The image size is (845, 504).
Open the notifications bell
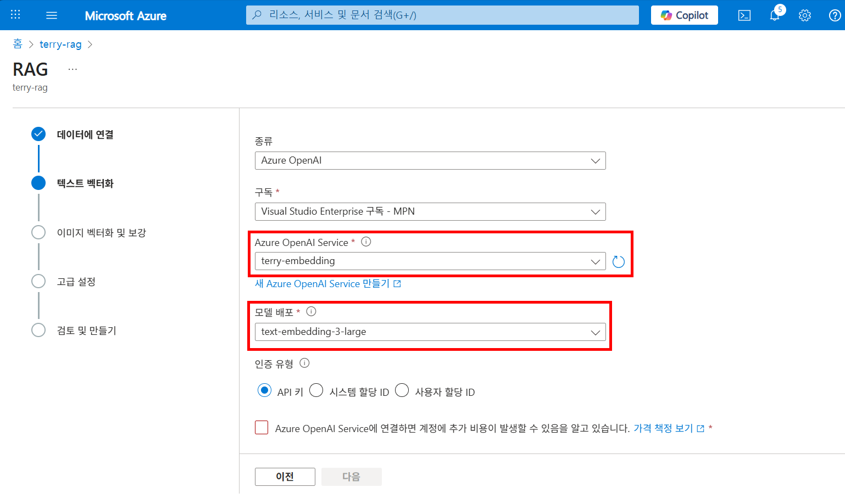point(774,15)
